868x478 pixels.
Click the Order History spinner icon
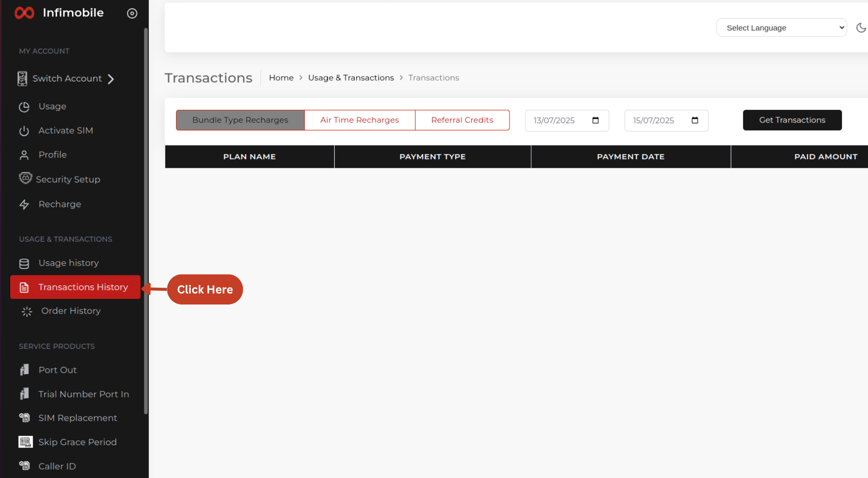click(27, 312)
